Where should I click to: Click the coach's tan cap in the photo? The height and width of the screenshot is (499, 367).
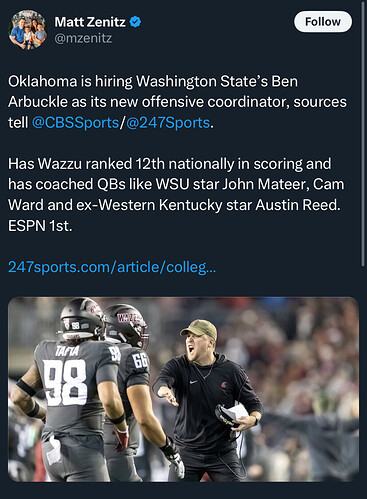point(199,330)
